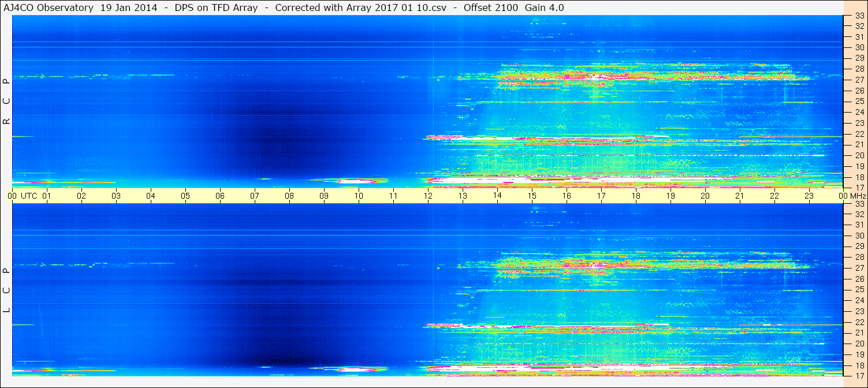Click the 33 MHz tick in LCP panel

[x=859, y=204]
